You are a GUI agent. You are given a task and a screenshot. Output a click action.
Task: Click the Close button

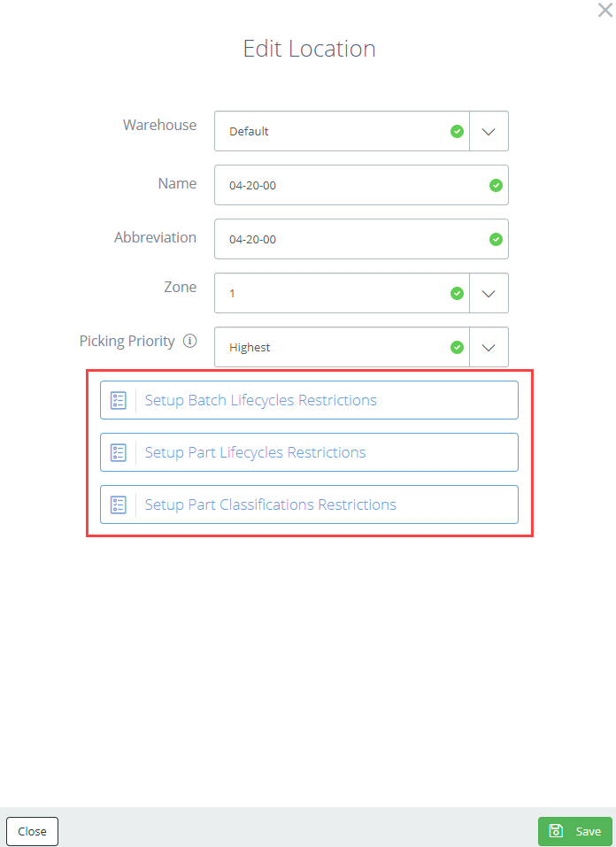pyautogui.click(x=32, y=831)
